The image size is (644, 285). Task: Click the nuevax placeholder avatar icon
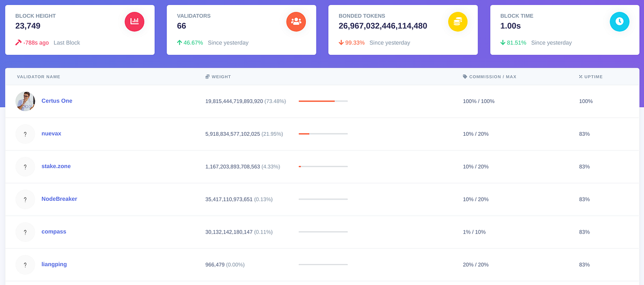click(25, 134)
